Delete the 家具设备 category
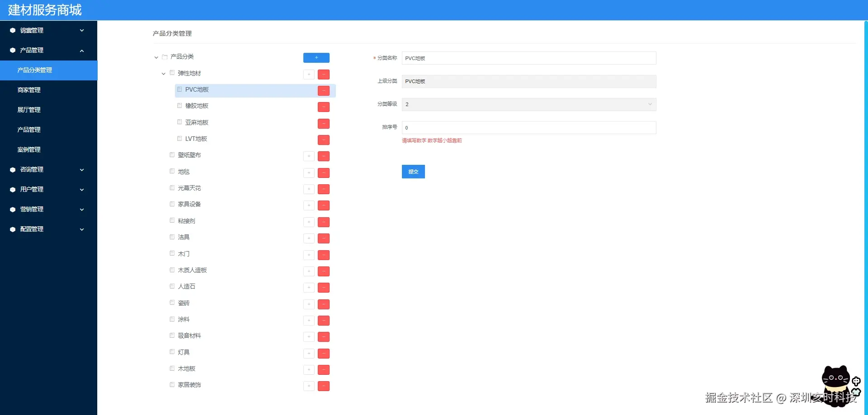 (324, 205)
